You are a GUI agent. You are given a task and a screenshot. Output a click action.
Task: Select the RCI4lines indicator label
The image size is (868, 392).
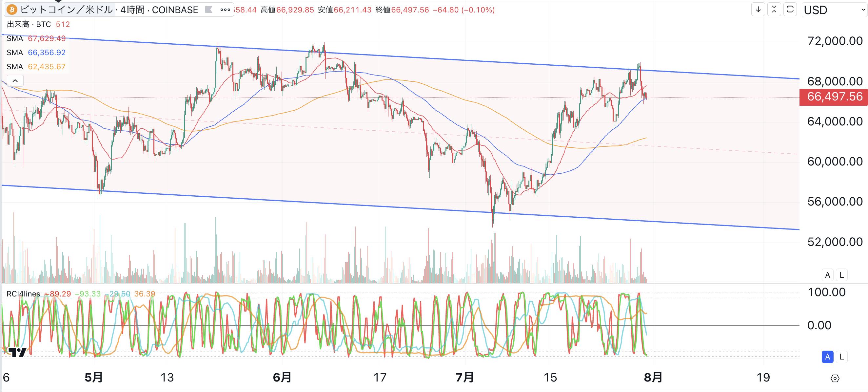click(x=23, y=294)
